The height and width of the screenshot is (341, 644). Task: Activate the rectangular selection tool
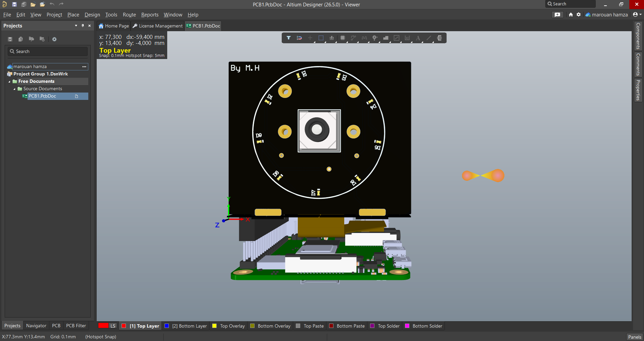(x=321, y=38)
